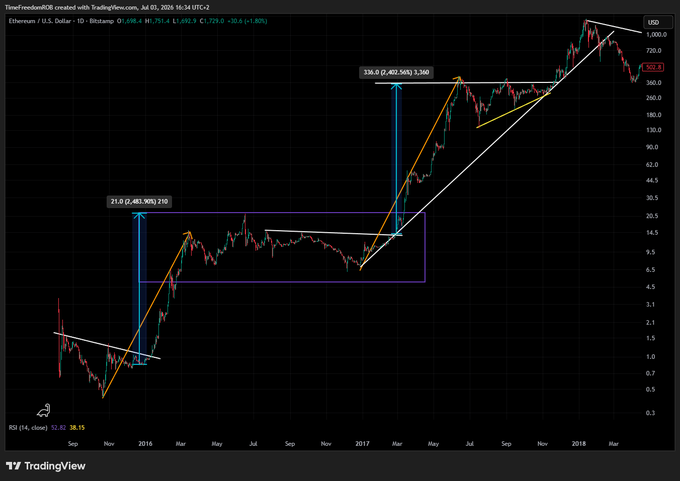
Task: Click the 62.0 price axis label
Action: 652,165
